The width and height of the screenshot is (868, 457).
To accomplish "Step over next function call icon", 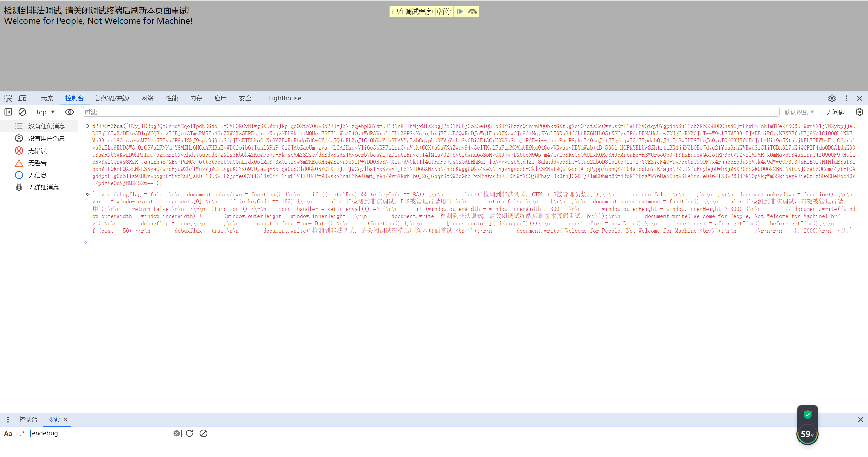I will (x=472, y=12).
